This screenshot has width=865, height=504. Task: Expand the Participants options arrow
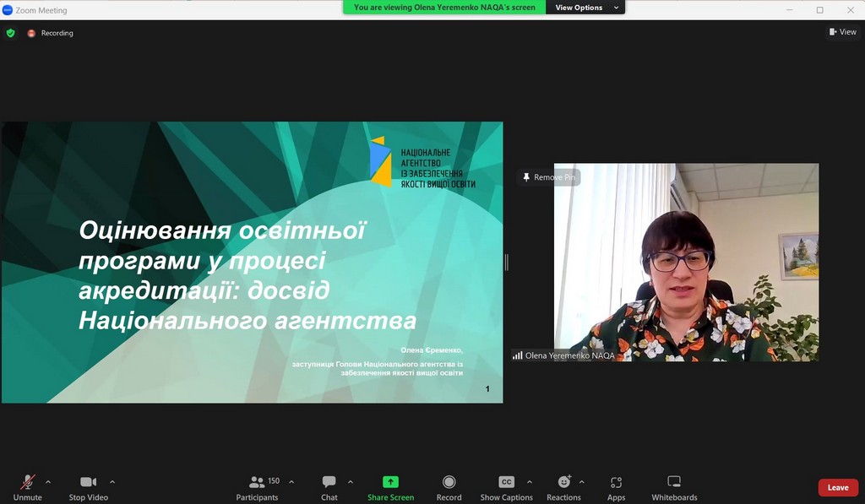pos(291,482)
